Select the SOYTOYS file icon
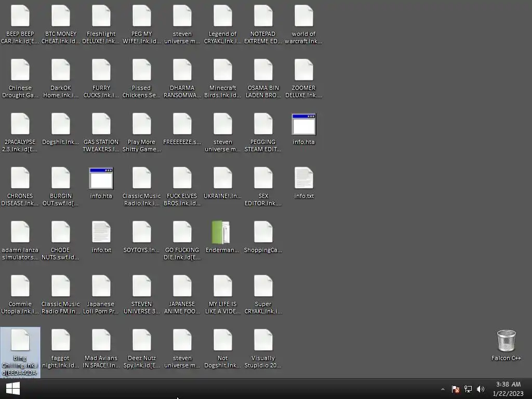This screenshot has height=399, width=532. [x=141, y=232]
